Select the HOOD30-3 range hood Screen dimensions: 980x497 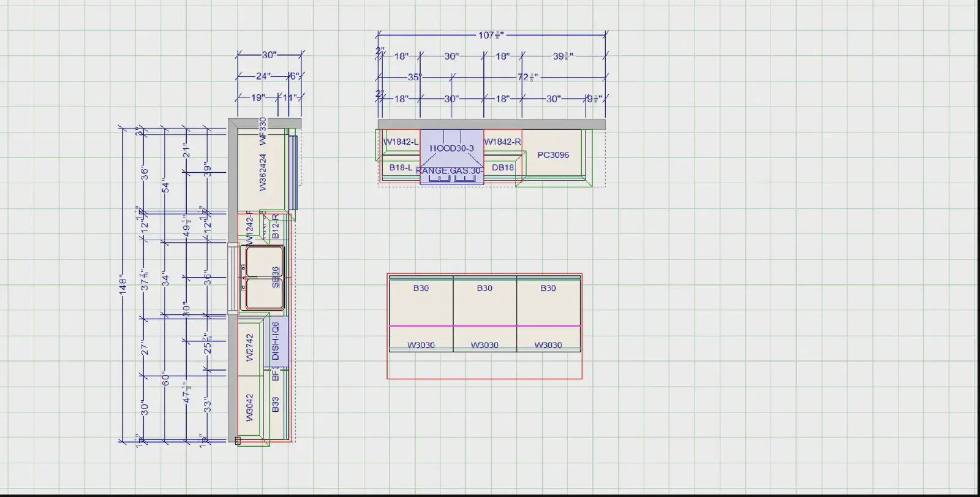[x=451, y=148]
